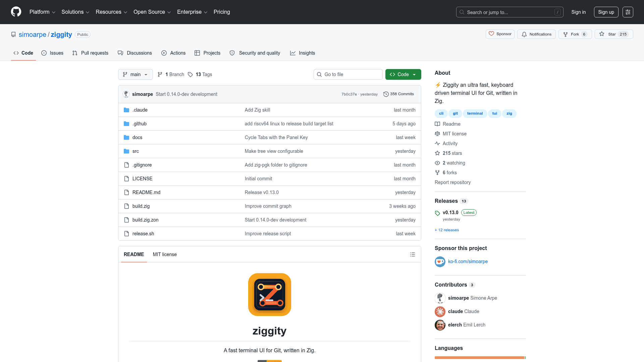Click the ziggity app logo image
644x362 pixels.
pyautogui.click(x=269, y=295)
